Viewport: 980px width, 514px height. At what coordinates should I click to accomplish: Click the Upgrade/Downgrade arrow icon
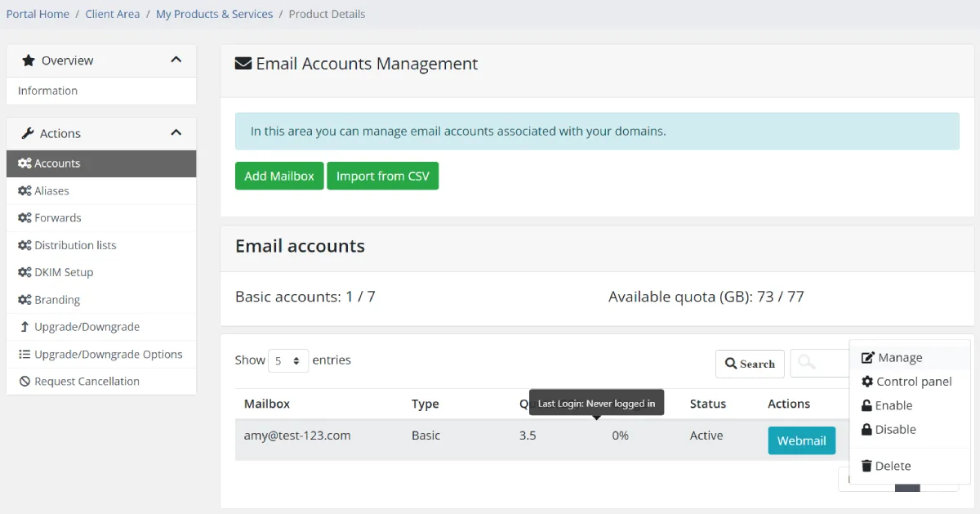coord(25,326)
